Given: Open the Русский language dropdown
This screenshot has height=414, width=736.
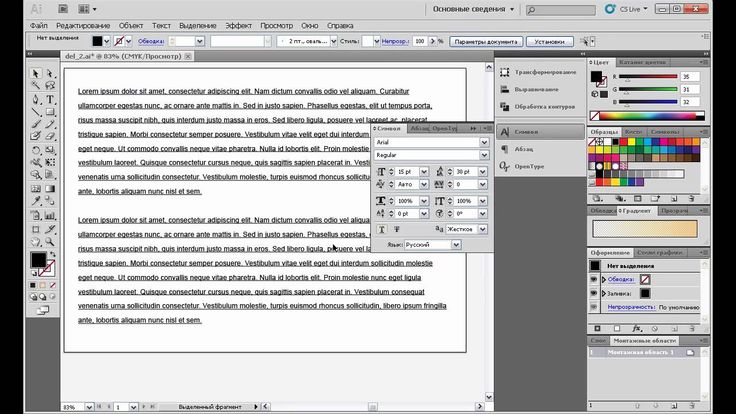Looking at the screenshot, I should pyautogui.click(x=456, y=245).
